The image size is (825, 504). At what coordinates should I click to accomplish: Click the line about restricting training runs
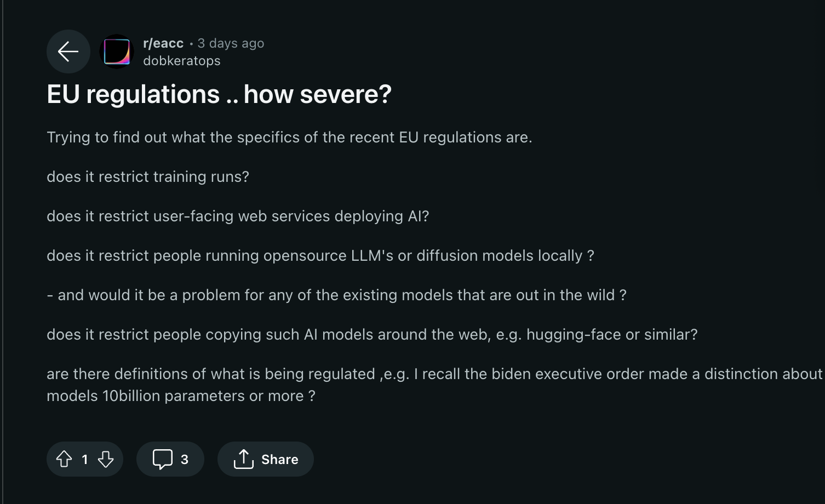coord(148,176)
